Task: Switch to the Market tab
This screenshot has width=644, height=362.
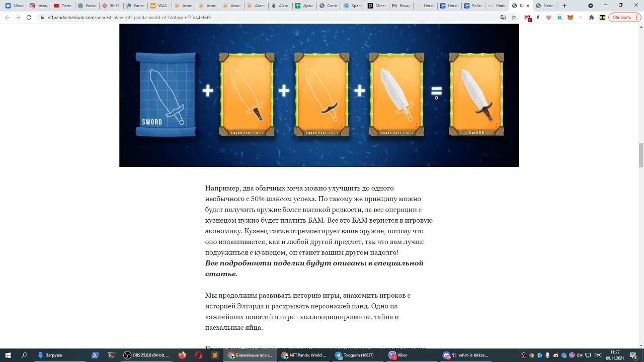Action: pos(497,6)
